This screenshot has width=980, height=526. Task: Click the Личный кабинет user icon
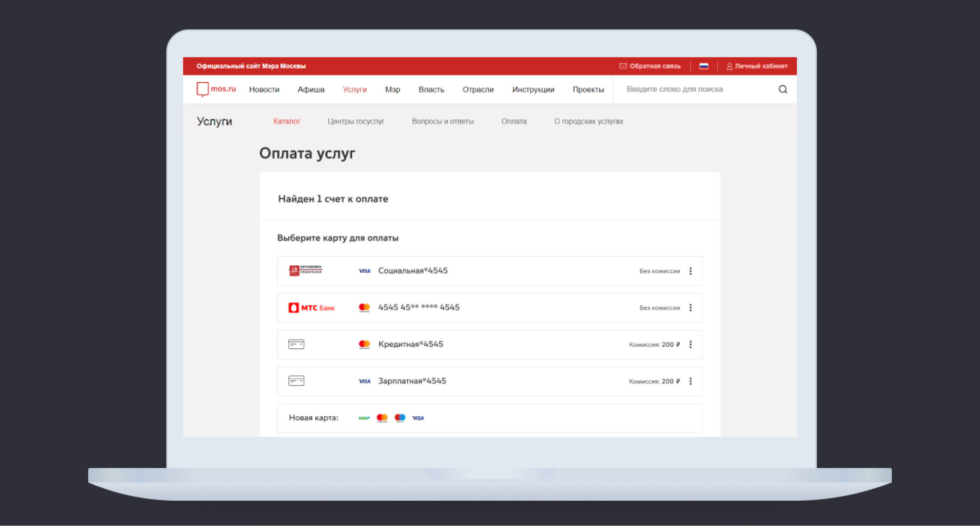click(729, 67)
